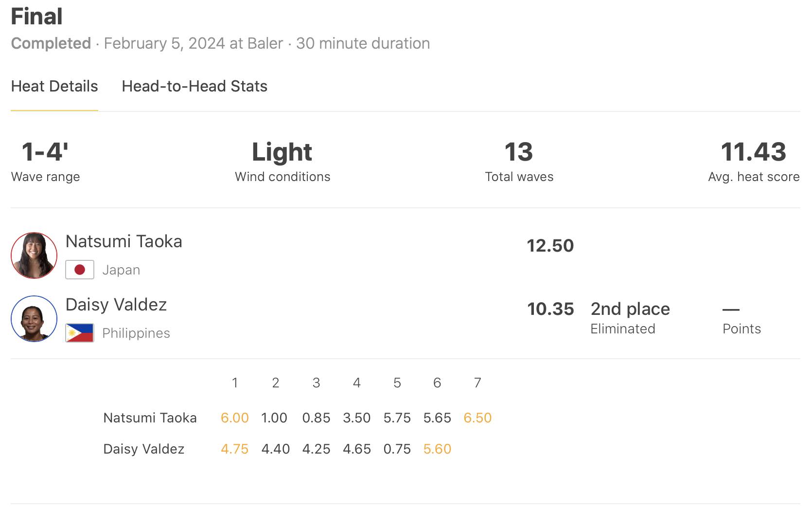Click Natsumi Taoka's 12.50 heat total

(x=550, y=246)
